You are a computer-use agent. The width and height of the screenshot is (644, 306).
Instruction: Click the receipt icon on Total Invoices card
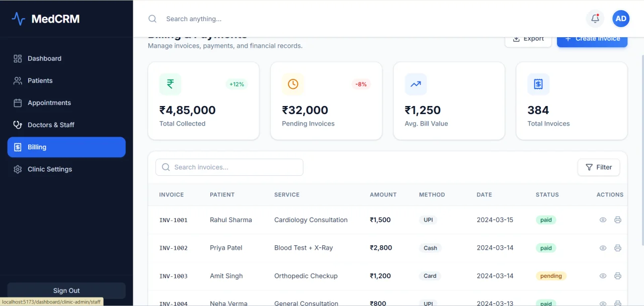(x=538, y=84)
